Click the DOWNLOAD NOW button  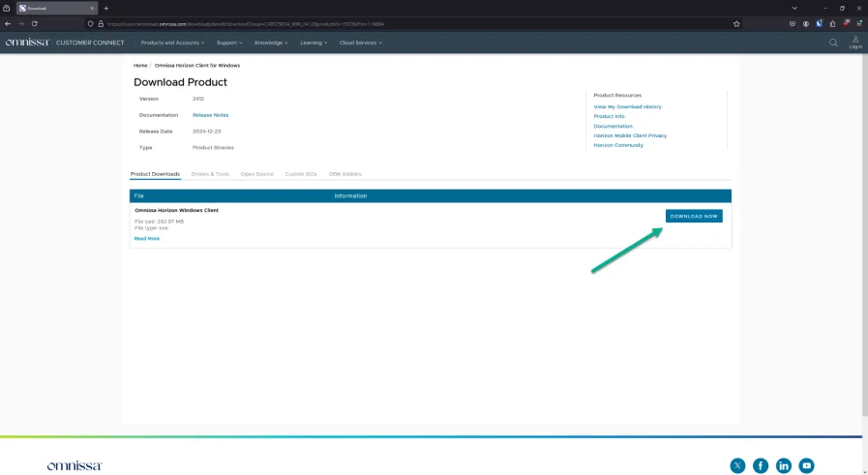[694, 216]
